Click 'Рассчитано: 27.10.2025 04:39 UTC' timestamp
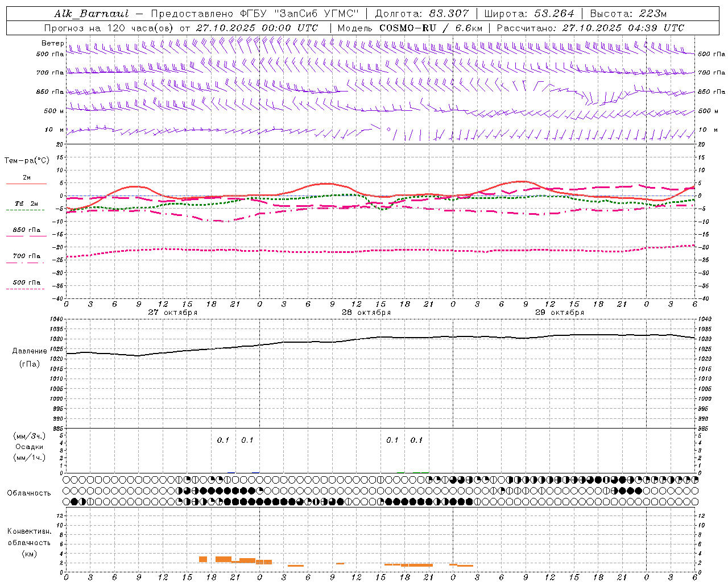Screen dimensions: 728x582 click(x=590, y=28)
